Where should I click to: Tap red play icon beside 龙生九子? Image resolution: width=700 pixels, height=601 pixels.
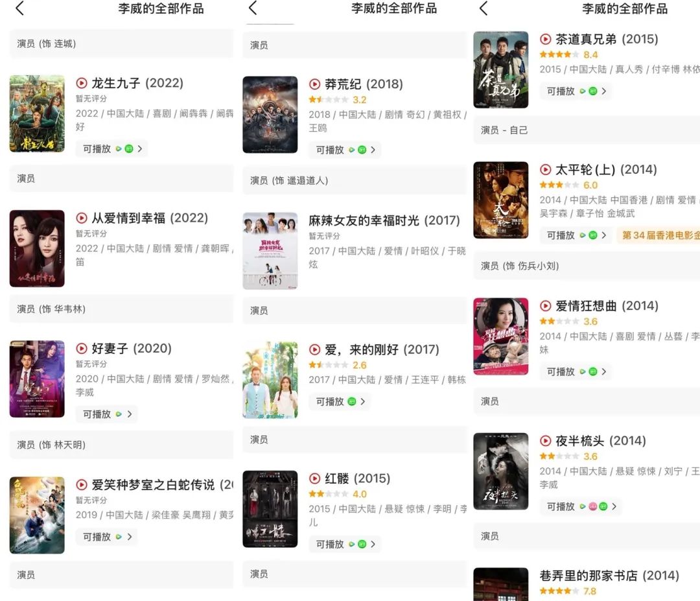81,83
